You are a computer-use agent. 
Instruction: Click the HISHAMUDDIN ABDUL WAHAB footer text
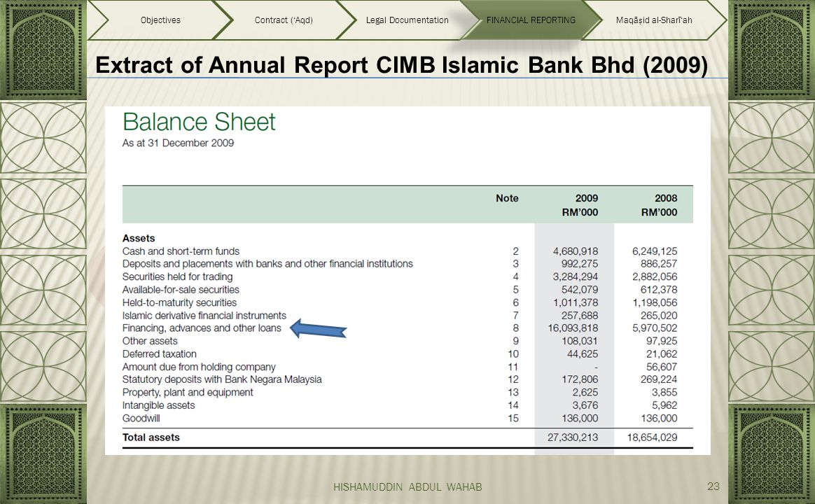click(x=407, y=487)
